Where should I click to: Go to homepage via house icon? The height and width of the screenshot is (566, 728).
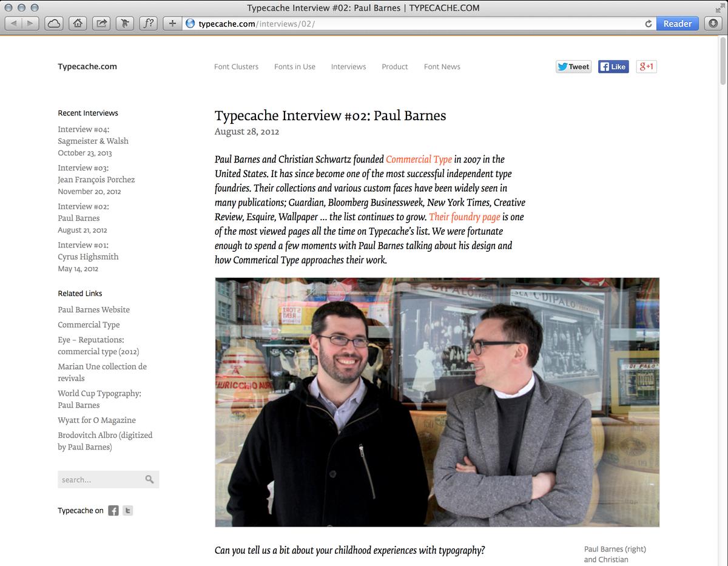click(x=77, y=24)
